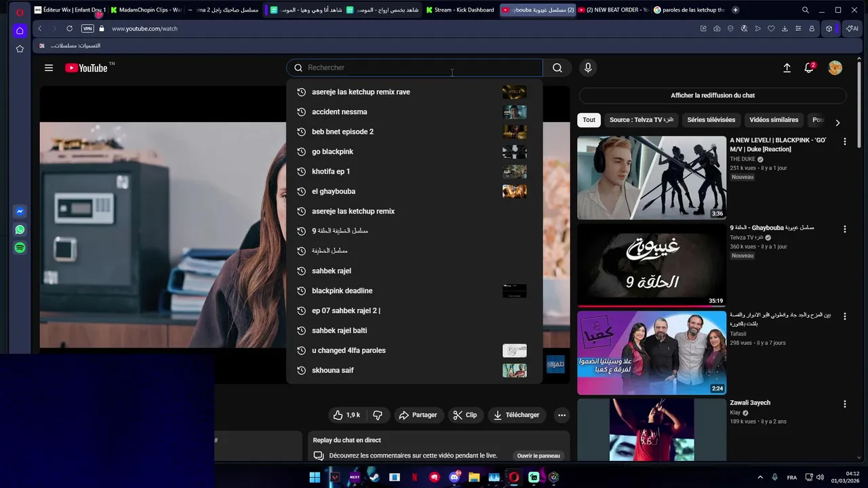The image size is (868, 488).
Task: Click the Télécharger download button
Action: pyautogui.click(x=517, y=415)
